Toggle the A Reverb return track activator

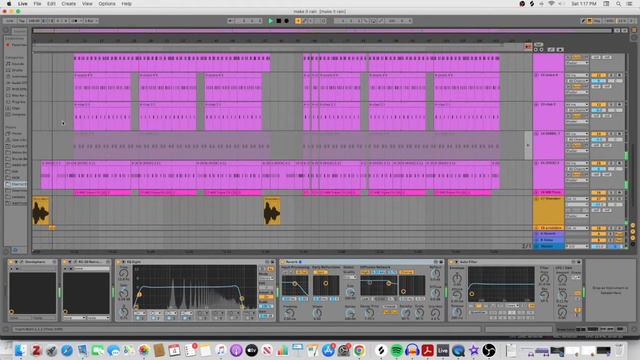(598, 234)
